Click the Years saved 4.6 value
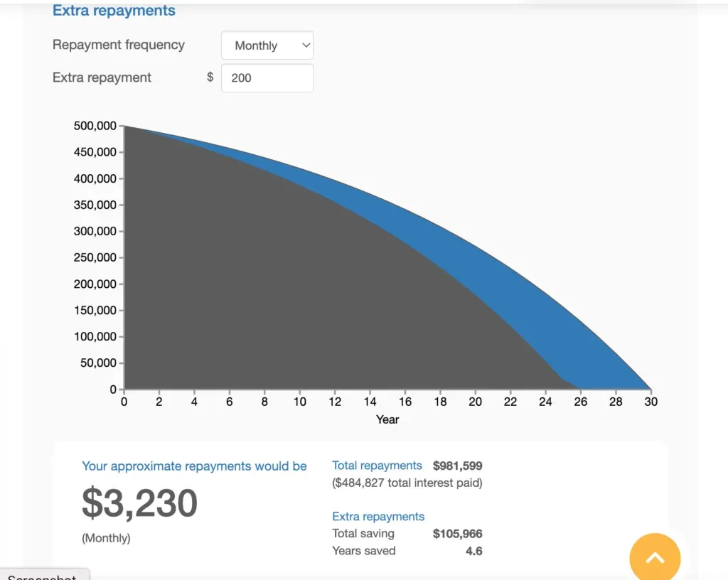728x580 pixels. 474,551
